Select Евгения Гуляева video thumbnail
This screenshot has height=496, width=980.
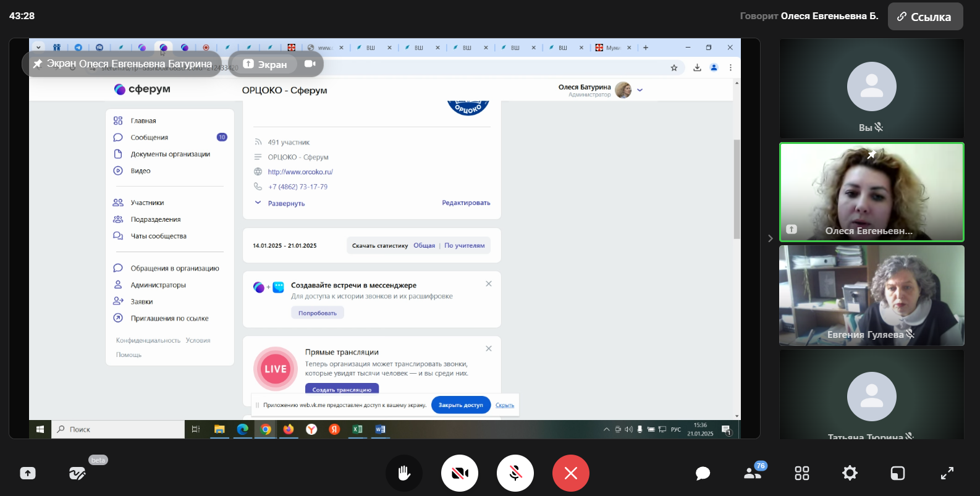pos(871,295)
